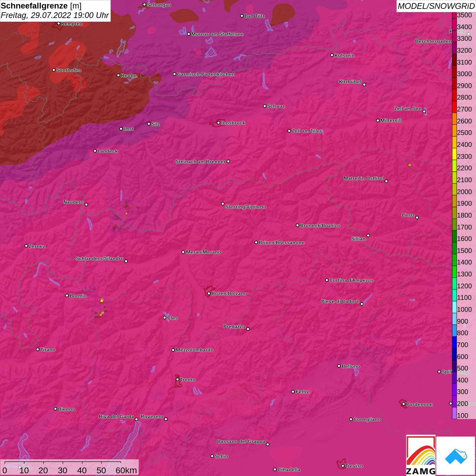Viewport: 476px width, 476px height.
Task: Click the Zell am See label
Action: pos(408,108)
